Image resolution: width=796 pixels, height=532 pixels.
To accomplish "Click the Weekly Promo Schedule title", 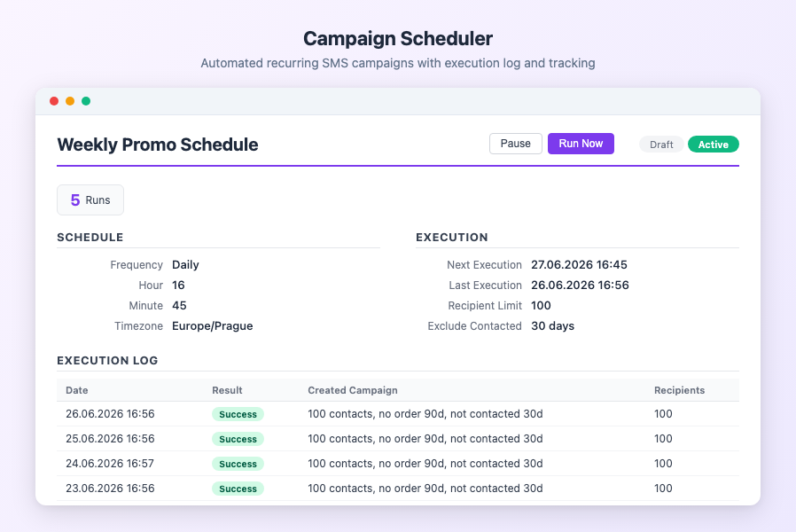I will point(158,145).
